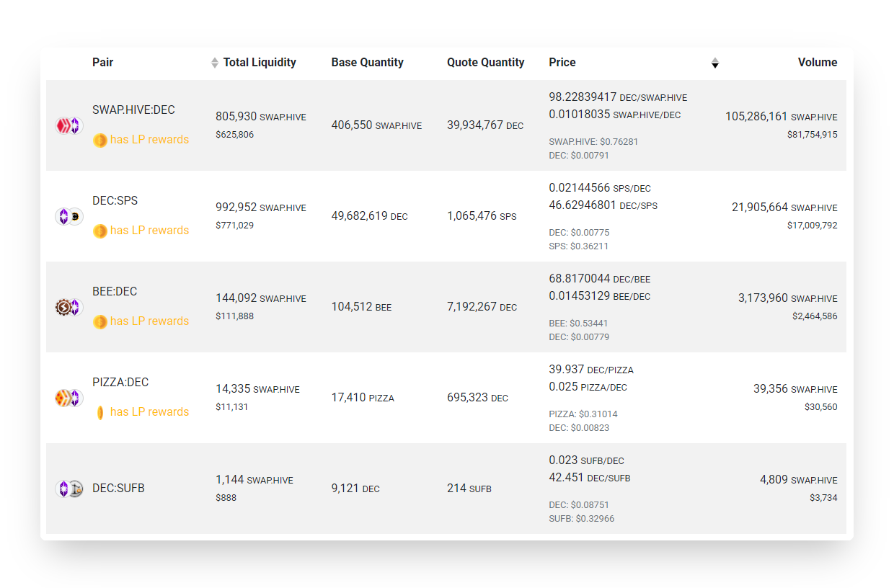Select price 98.22839417 DEC/SWAP.HIVE
The height and width of the screenshot is (588, 894).
tap(618, 97)
